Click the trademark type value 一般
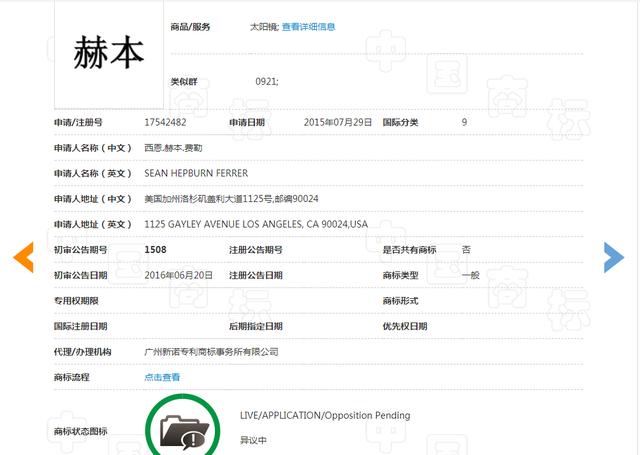This screenshot has height=455, width=640. 471,275
